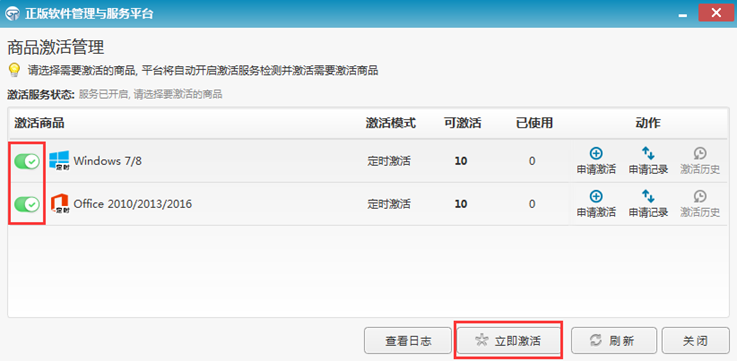737x361 pixels.
Task: Click the Windows logo product icon
Action: click(x=59, y=161)
